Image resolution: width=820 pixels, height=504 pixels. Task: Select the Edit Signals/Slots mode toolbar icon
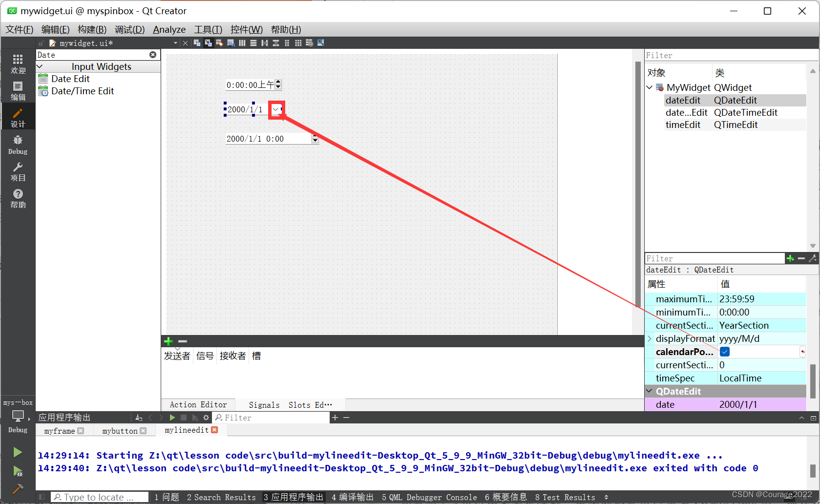click(209, 43)
